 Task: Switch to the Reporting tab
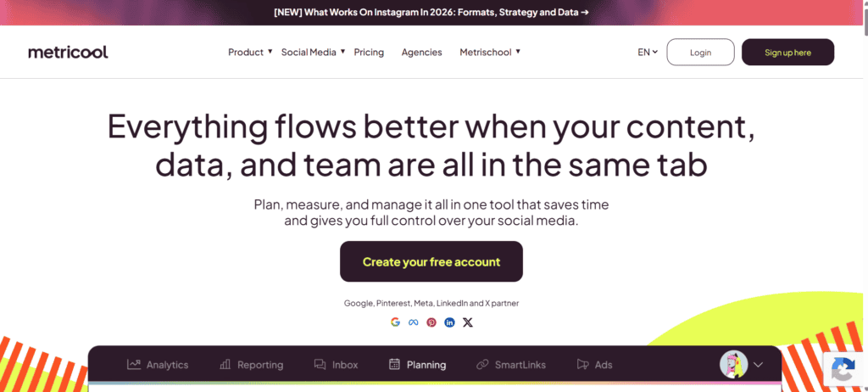point(251,364)
